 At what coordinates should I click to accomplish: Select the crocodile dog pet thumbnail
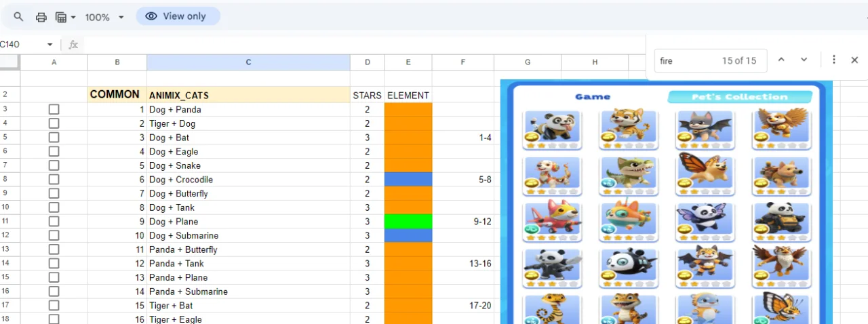coord(628,176)
